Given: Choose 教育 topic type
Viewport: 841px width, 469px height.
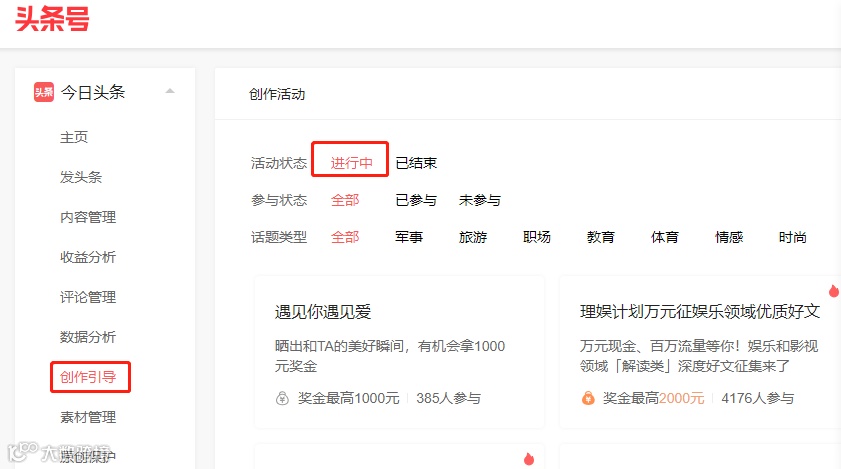Looking at the screenshot, I should click(x=601, y=237).
